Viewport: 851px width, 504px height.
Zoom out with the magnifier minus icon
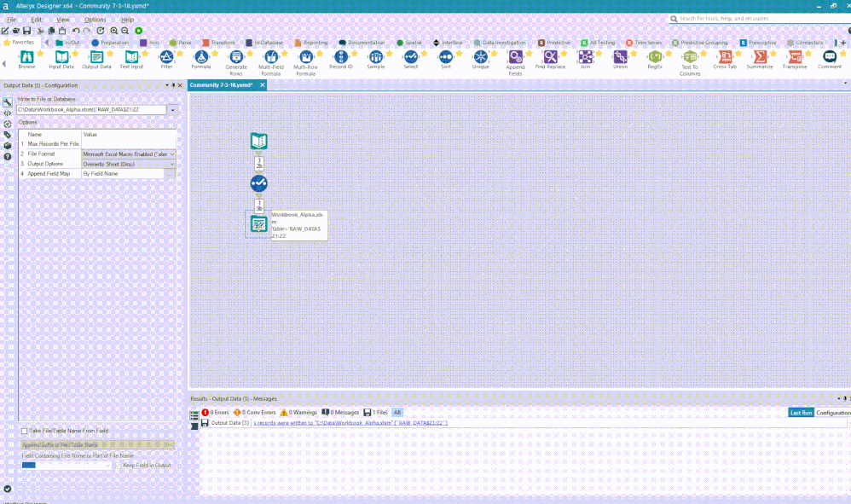[x=124, y=31]
